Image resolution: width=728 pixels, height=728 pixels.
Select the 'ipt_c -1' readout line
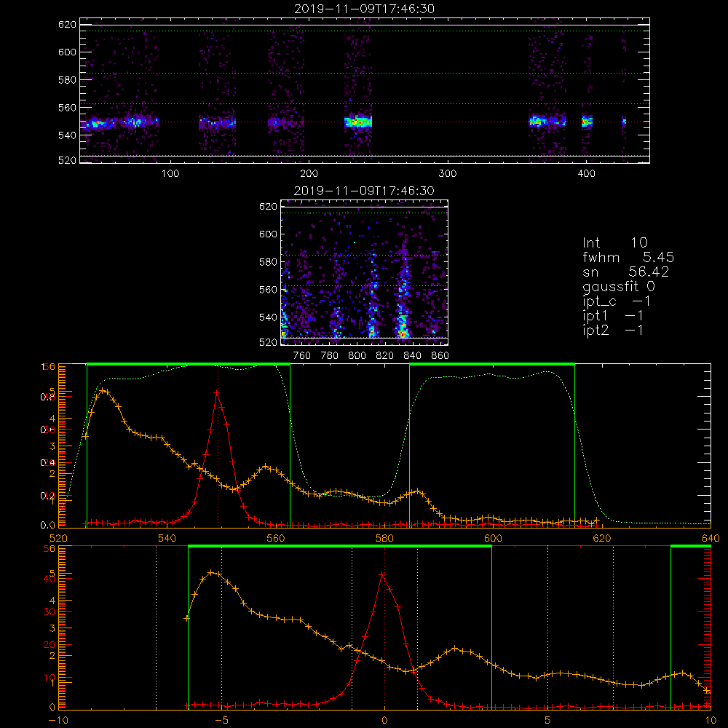tap(617, 301)
